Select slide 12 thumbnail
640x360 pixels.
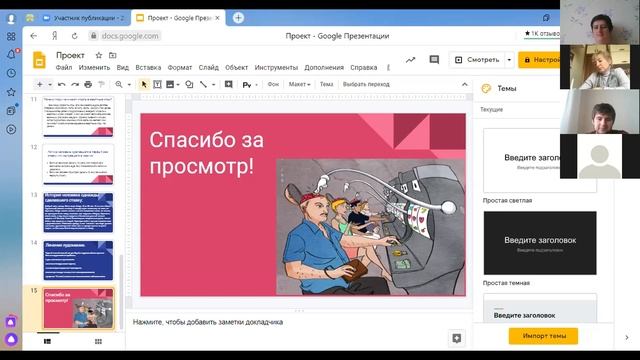pyautogui.click(x=78, y=164)
